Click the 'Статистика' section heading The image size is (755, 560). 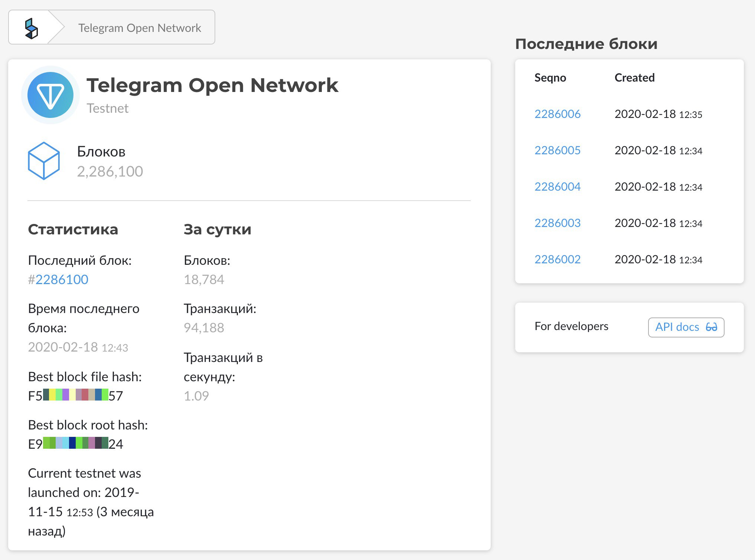coord(73,229)
